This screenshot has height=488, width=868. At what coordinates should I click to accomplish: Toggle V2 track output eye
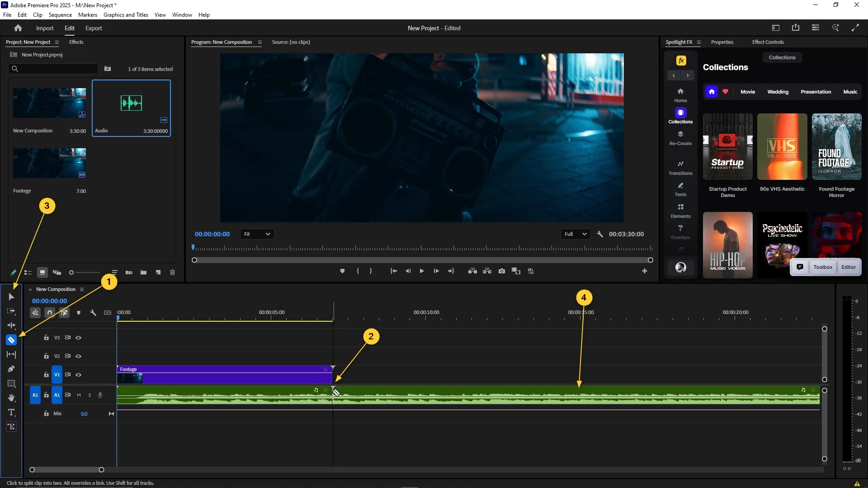click(78, 356)
